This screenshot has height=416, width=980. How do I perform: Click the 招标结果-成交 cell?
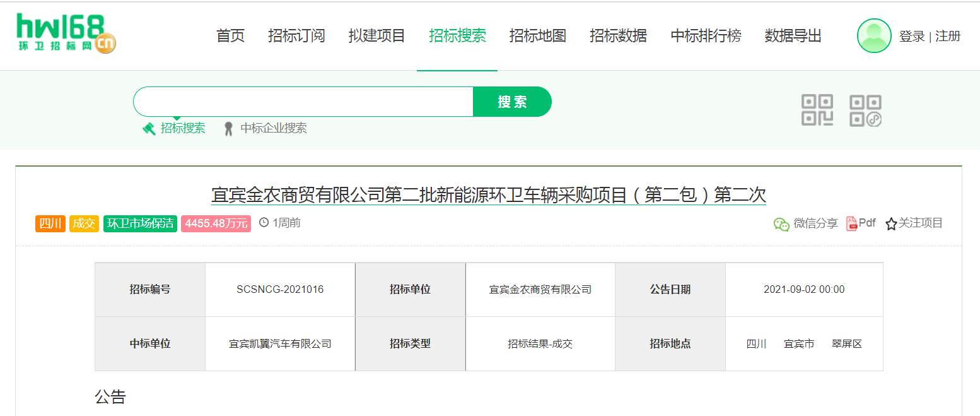(540, 344)
